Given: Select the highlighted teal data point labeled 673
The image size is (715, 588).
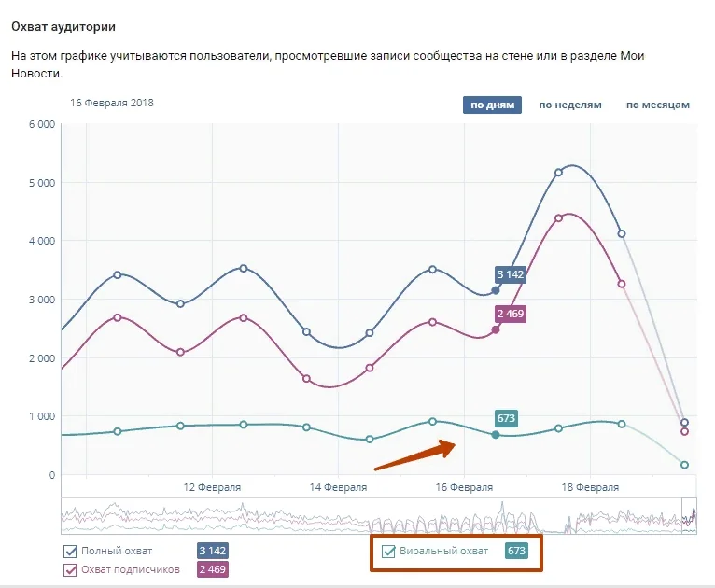Looking at the screenshot, I should click(496, 435).
